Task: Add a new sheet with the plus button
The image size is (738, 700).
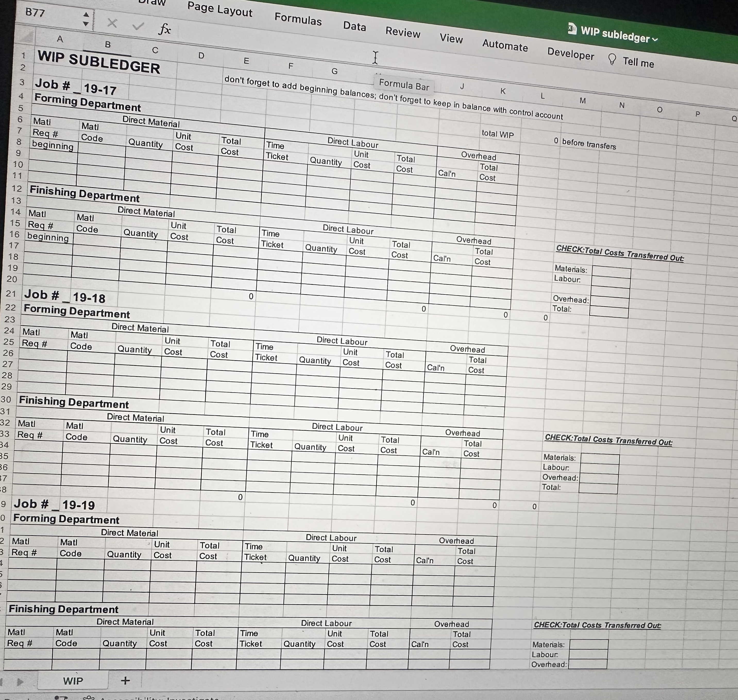Action: (x=125, y=680)
